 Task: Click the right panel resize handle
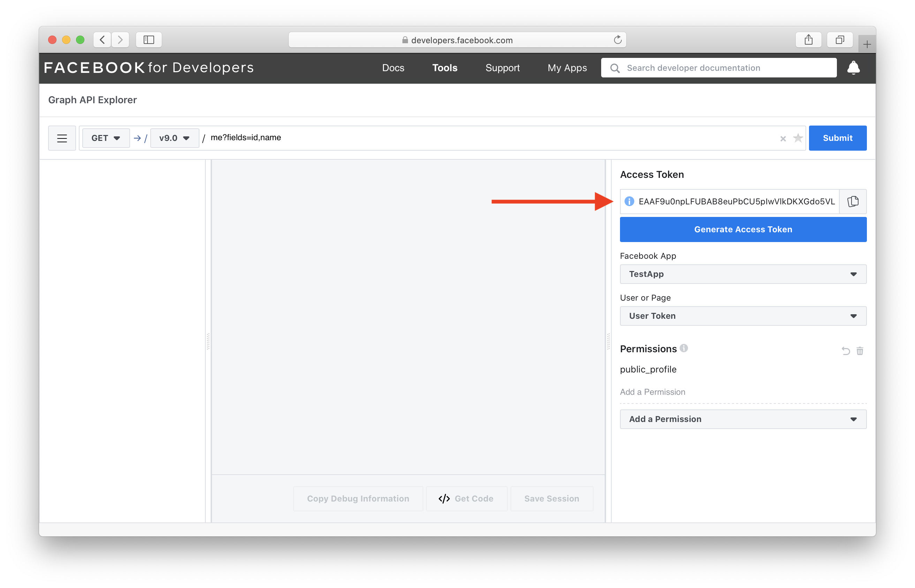click(x=608, y=341)
